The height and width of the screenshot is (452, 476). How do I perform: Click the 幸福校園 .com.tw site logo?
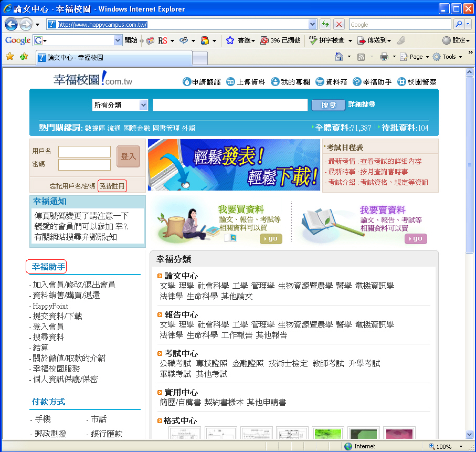pos(93,79)
